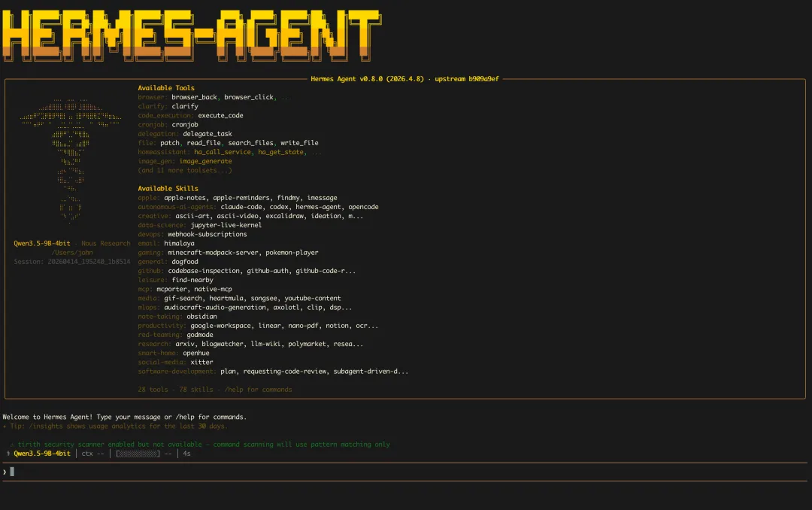Select the 'webhook-subscriptions' skill
The width and height of the screenshot is (812, 510).
(208, 234)
